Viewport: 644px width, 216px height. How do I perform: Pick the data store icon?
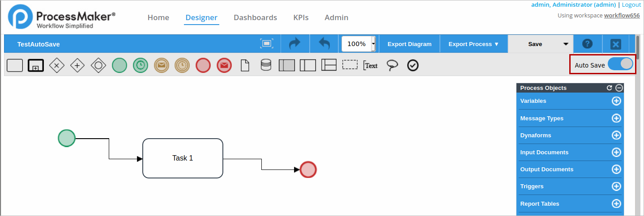[x=266, y=65]
